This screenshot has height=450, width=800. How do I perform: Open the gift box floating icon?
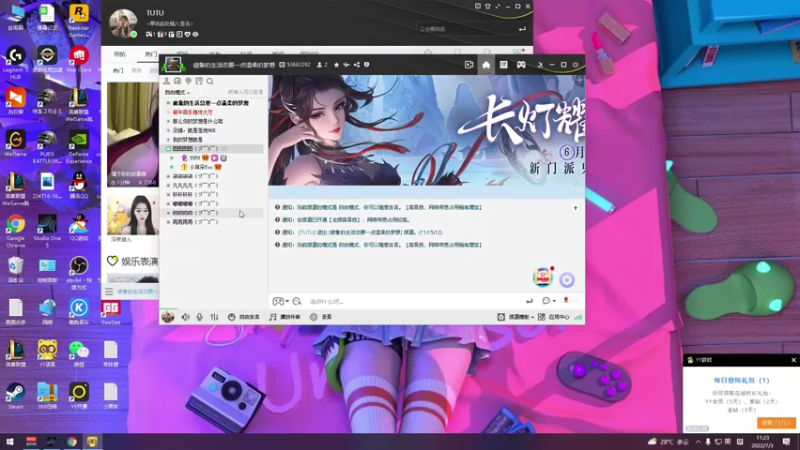pyautogui.click(x=543, y=277)
